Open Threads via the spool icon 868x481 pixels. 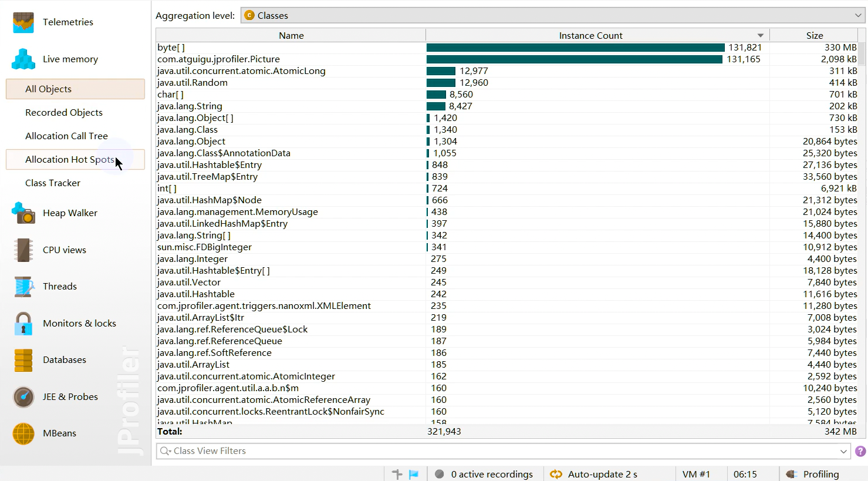coord(23,287)
